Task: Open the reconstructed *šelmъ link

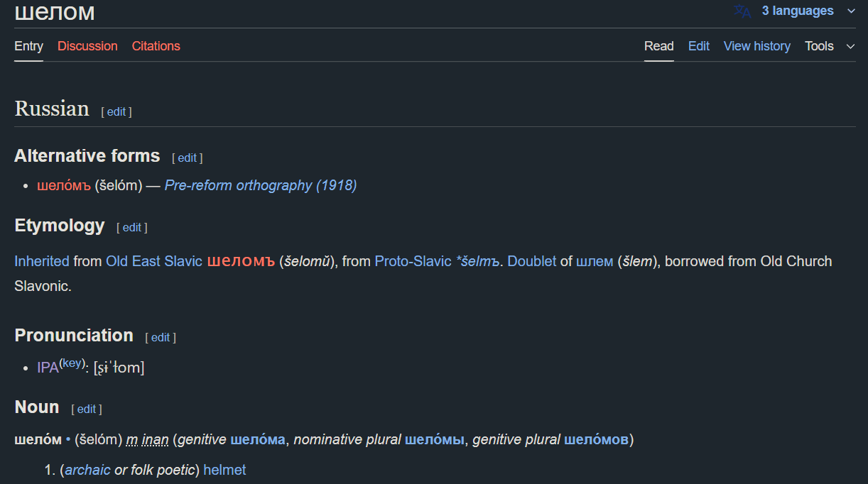Action: 478,261
